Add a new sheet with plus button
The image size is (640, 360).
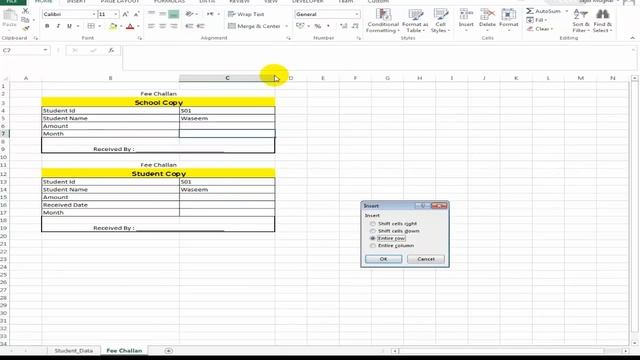point(168,351)
